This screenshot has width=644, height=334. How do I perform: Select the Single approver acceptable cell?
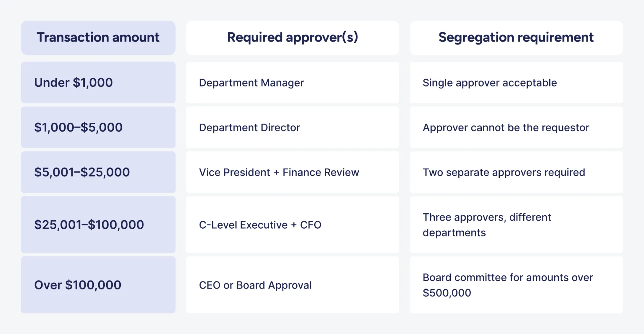[x=489, y=83]
